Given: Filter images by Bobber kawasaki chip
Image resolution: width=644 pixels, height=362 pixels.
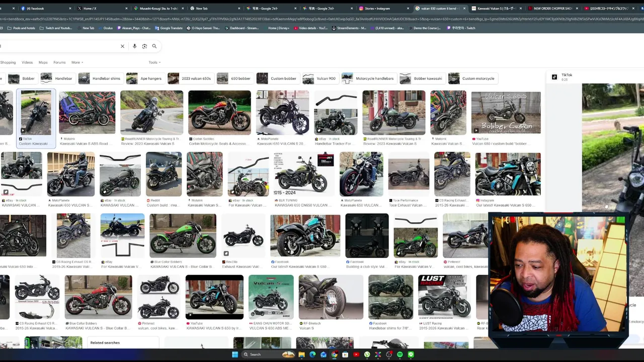Looking at the screenshot, I should 422,78.
